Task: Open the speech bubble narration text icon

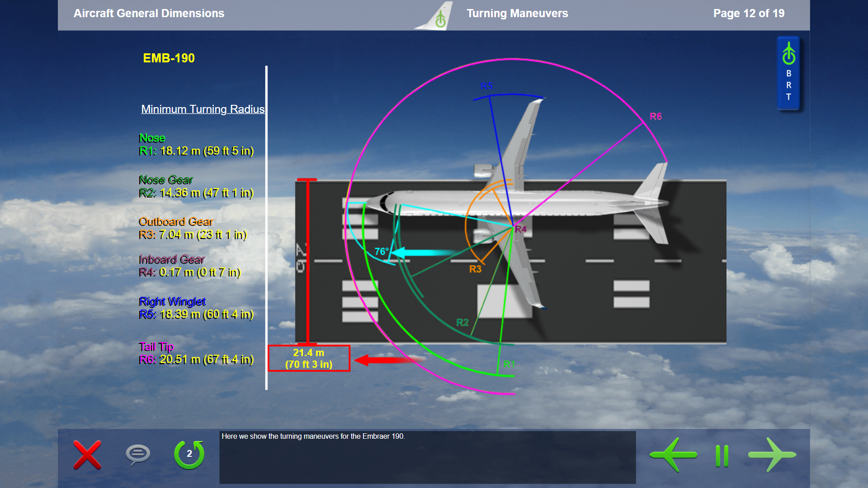Action: click(138, 455)
